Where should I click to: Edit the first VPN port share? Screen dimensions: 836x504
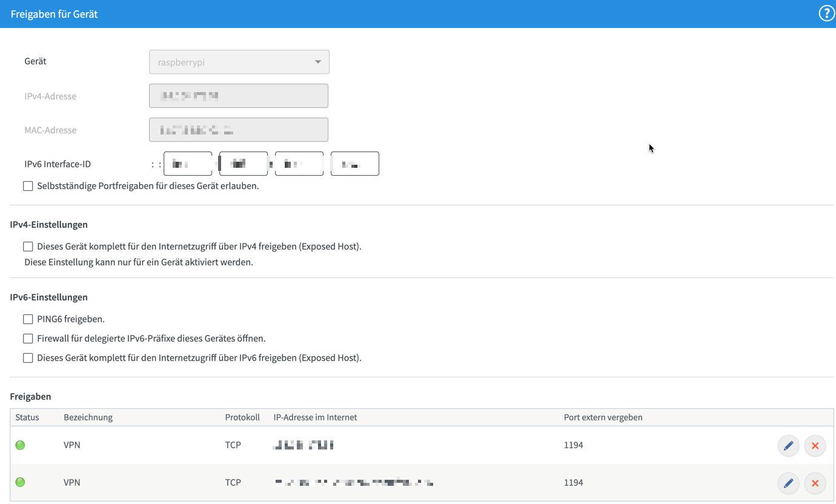click(788, 446)
